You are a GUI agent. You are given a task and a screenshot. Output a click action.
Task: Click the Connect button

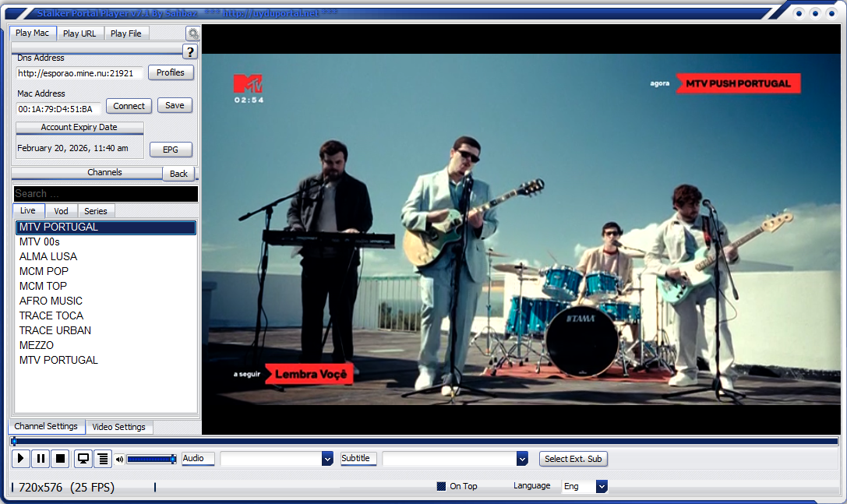coord(129,106)
